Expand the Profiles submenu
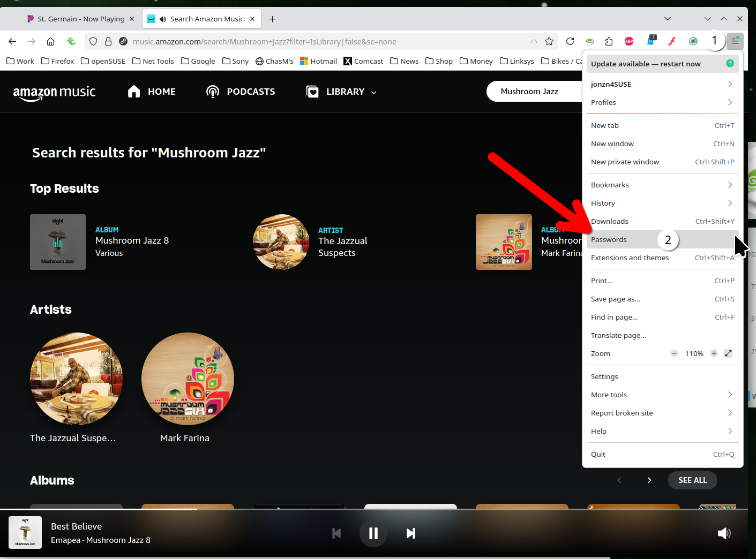756x559 pixels. click(x=662, y=102)
